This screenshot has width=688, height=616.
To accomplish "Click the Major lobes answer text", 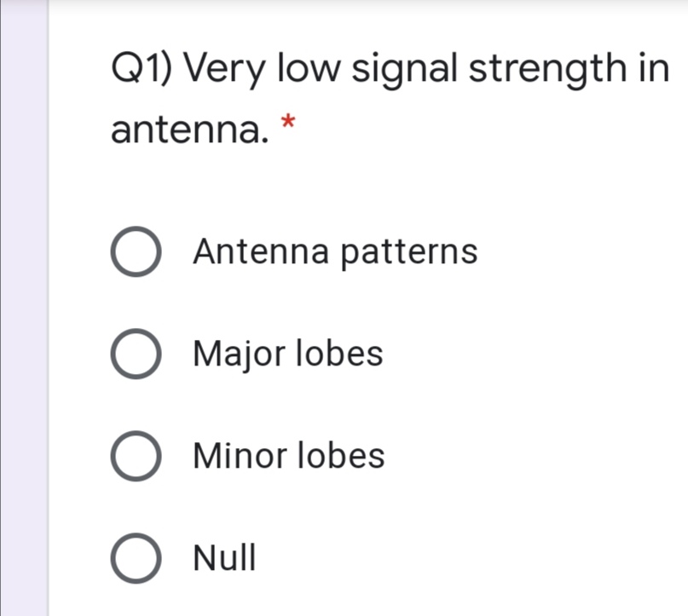I will tap(288, 354).
